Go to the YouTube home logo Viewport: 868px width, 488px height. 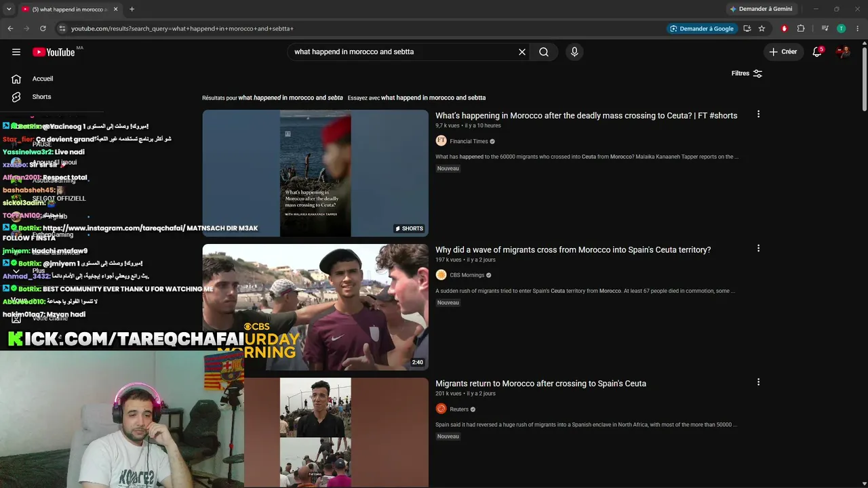[54, 52]
